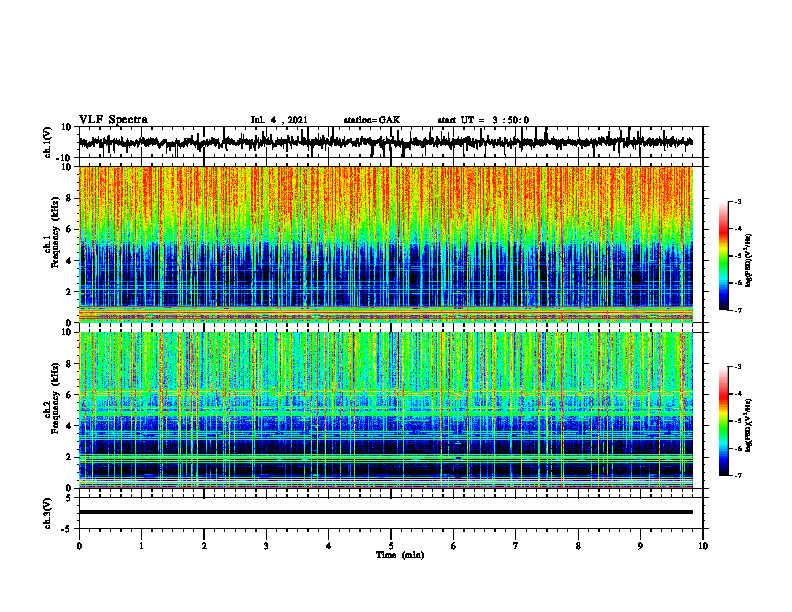Viewport: 792px width, 612px height.
Task: Click the ch.1 spectrogram image
Action: pos(386,244)
